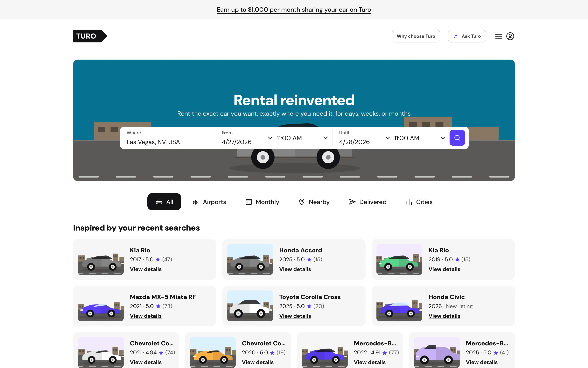Click the purple search magnifier button
This screenshot has height=368, width=588.
(457, 138)
